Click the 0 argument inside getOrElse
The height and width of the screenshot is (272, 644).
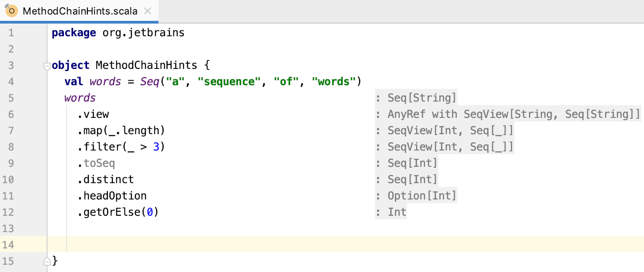[x=149, y=212]
